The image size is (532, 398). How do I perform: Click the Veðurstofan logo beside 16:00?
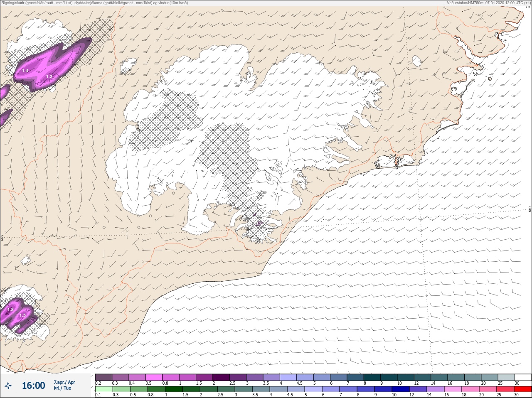8,386
